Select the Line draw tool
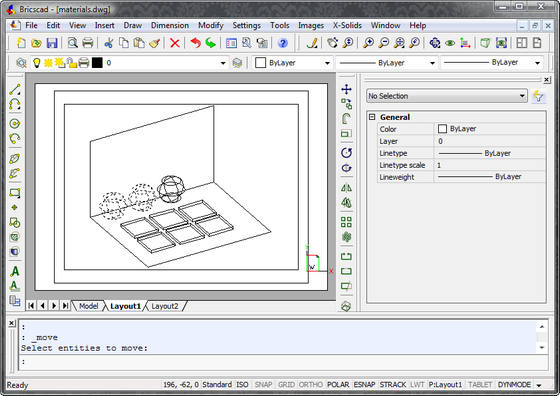 coord(15,89)
